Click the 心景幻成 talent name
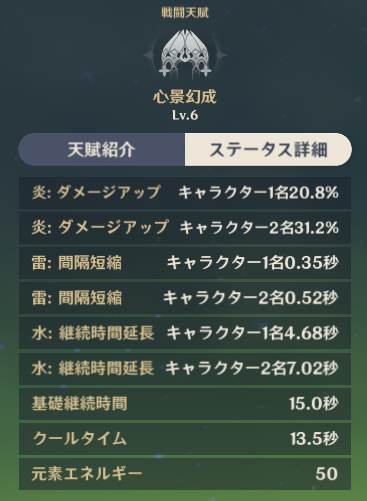 185,97
